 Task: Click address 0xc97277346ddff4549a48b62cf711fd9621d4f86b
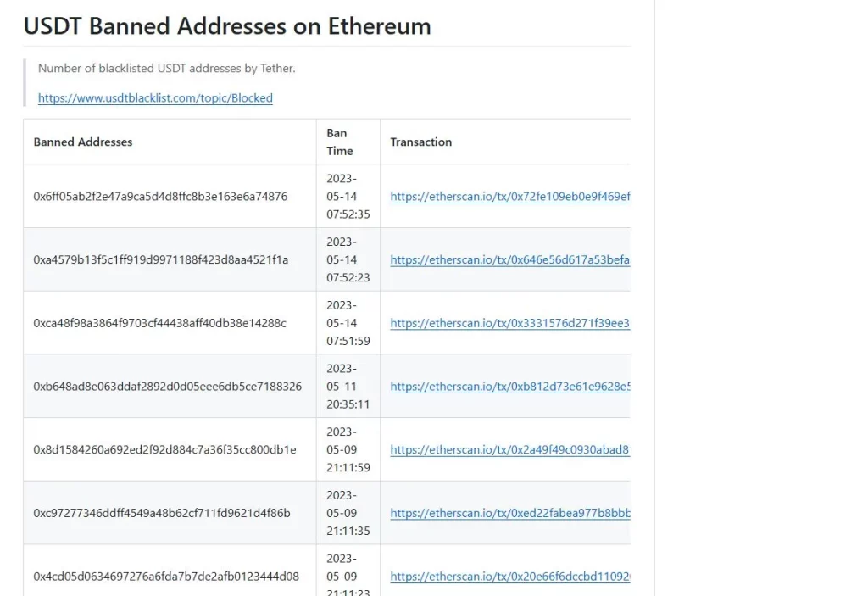click(162, 513)
